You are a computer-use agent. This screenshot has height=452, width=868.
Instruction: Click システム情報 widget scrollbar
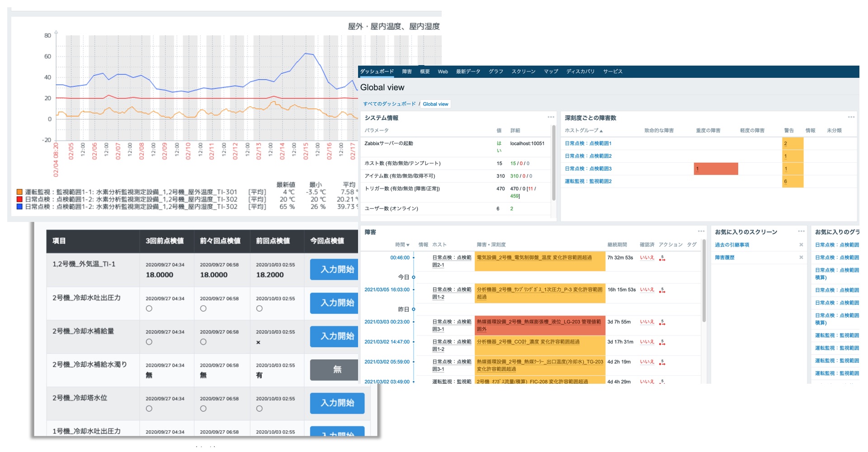click(x=554, y=163)
